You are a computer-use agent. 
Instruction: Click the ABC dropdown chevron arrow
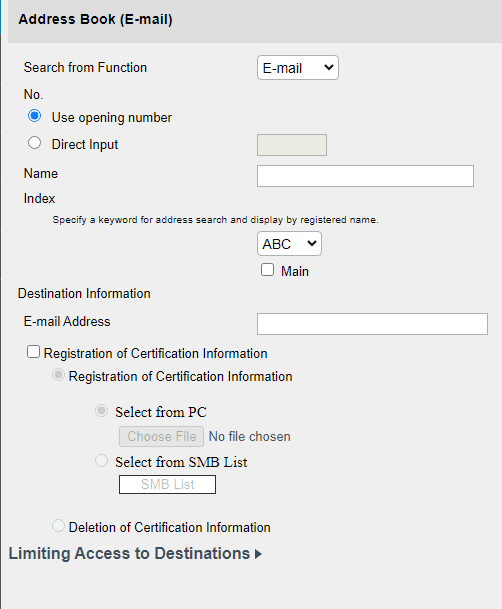tap(311, 244)
